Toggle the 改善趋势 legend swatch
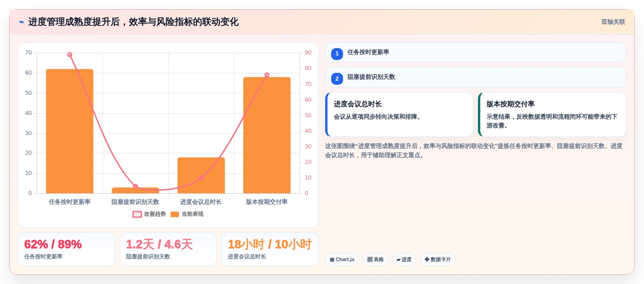Screen dimensions: 644x284 tap(137, 214)
